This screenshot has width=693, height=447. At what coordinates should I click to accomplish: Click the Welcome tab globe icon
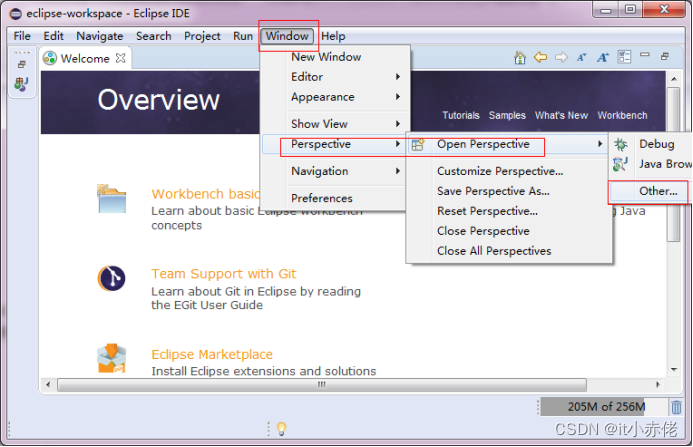(x=50, y=58)
